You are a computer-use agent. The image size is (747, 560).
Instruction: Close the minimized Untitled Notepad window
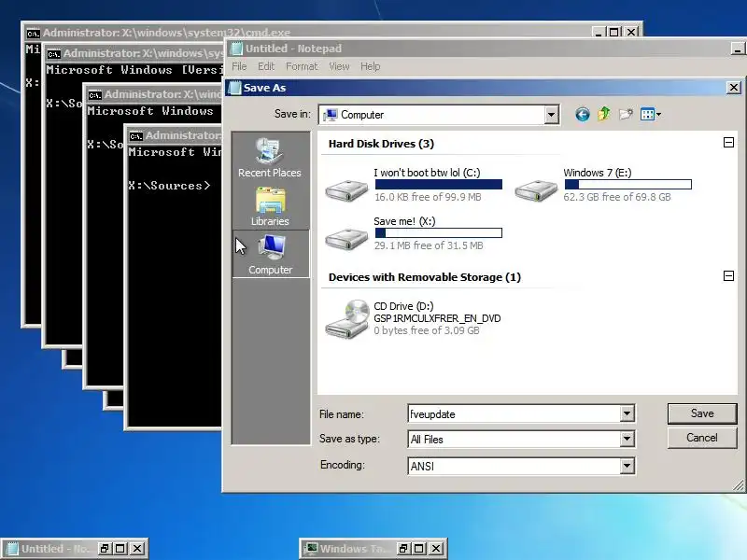[136, 549]
